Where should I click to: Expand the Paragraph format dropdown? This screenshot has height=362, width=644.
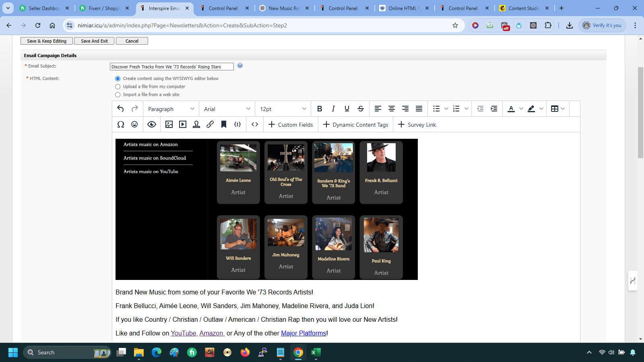[x=171, y=109]
